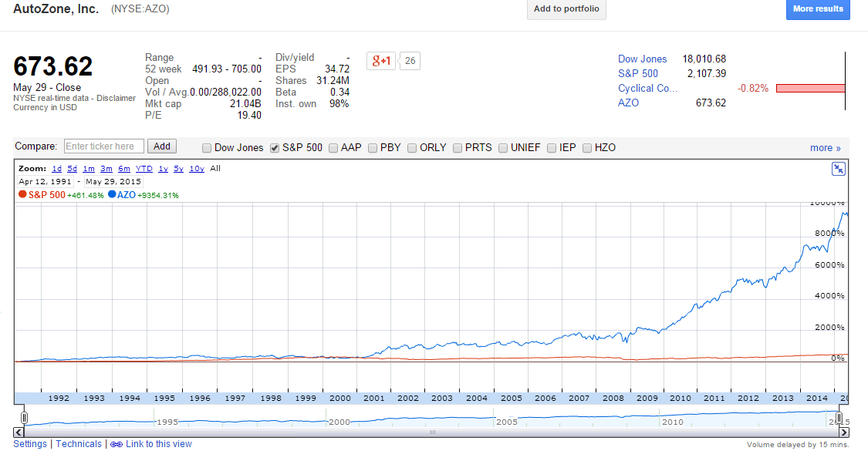Open the S&P 500 index link
This screenshot has height=461, width=868.
coord(638,73)
